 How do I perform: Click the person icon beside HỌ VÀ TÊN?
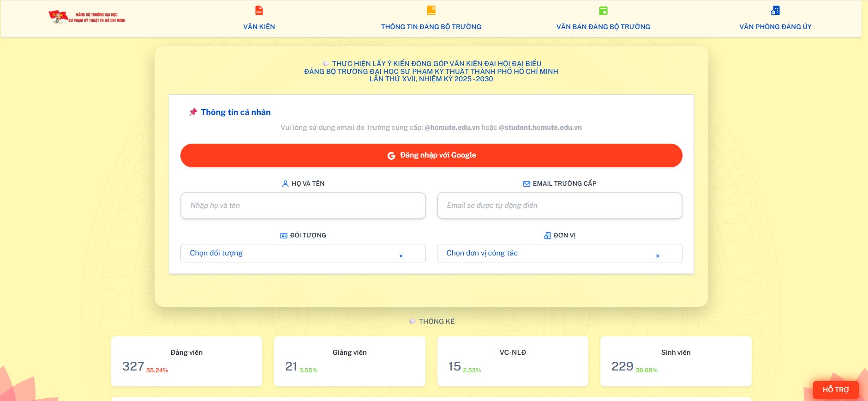285,184
